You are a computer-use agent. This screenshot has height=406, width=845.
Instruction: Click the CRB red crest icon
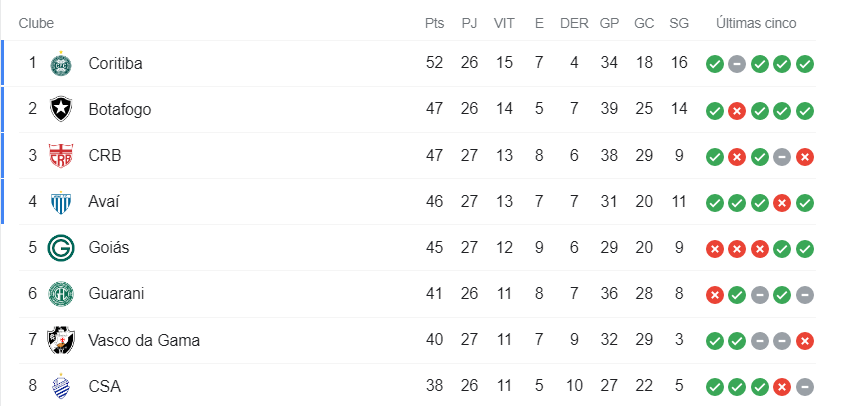pos(62,156)
